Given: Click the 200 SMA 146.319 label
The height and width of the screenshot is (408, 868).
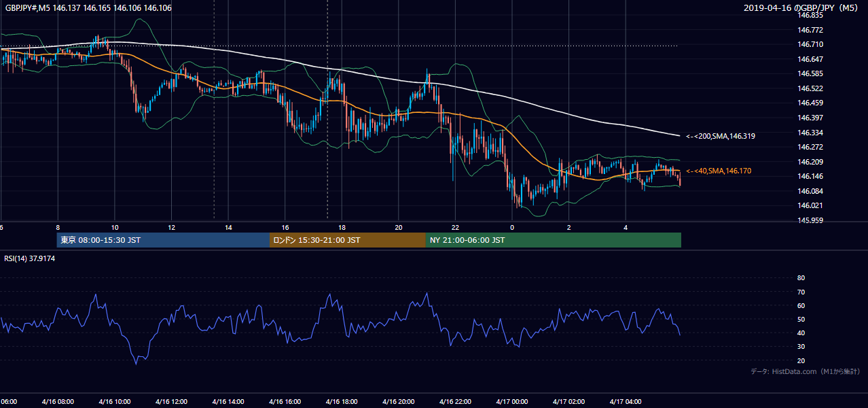Looking at the screenshot, I should coord(721,137).
